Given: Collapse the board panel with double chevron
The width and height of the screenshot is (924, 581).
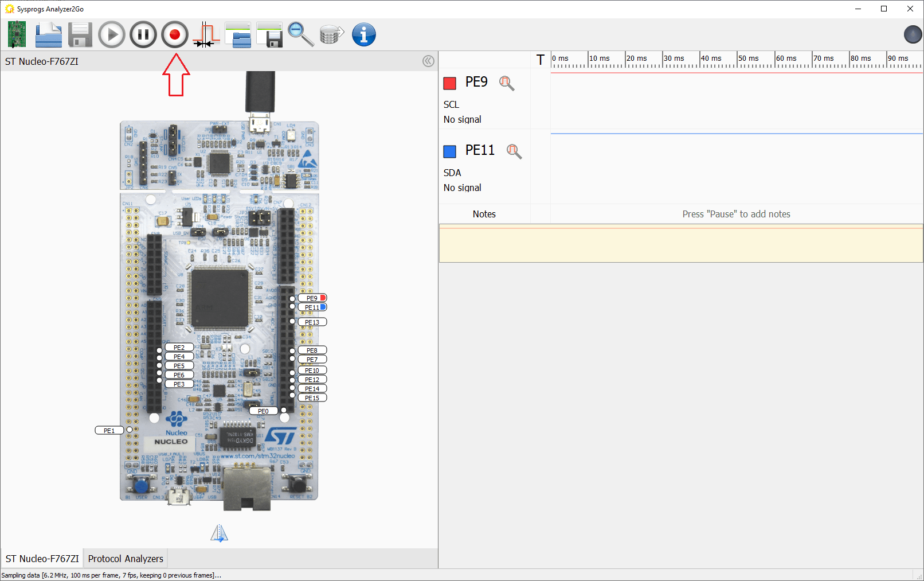Looking at the screenshot, I should (428, 61).
